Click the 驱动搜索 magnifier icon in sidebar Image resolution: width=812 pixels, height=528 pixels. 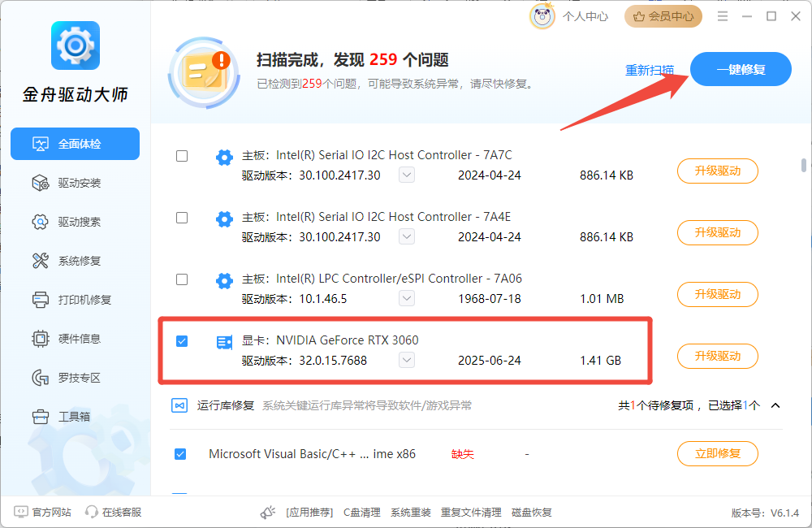coord(41,222)
